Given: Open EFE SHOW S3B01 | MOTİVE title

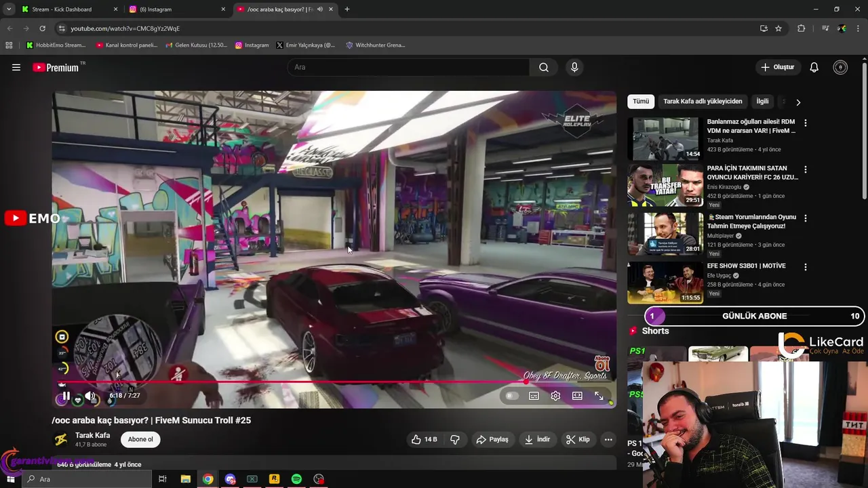Looking at the screenshot, I should (746, 266).
